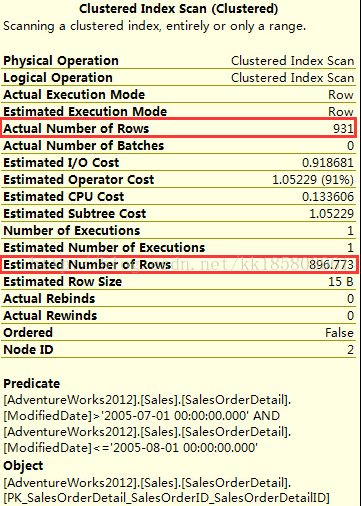Click the "Actual Execution Mode" label
The height and width of the screenshot is (506, 361).
(74, 95)
